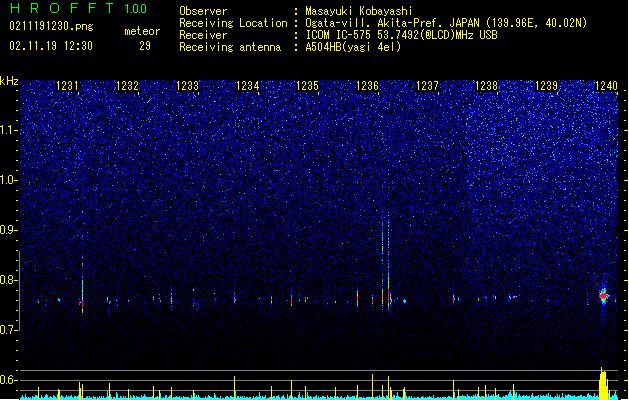Click the 0.8 kHz axis label
Screen dimensions: 629x400
point(9,280)
